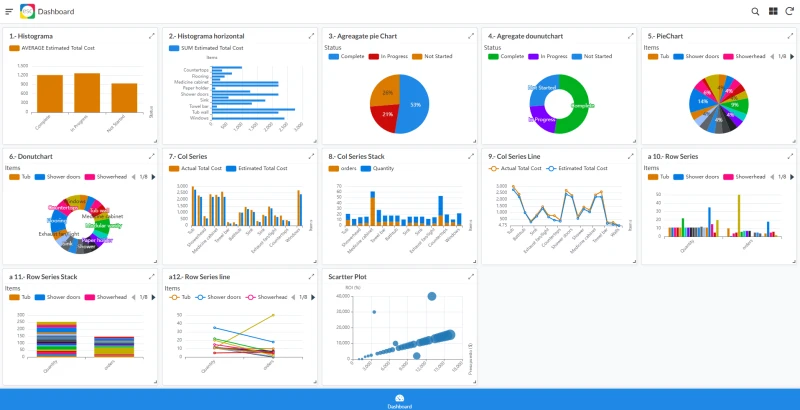Toggle Estimated Total Cost series in Col Series
The image size is (800, 410).
coord(257,168)
